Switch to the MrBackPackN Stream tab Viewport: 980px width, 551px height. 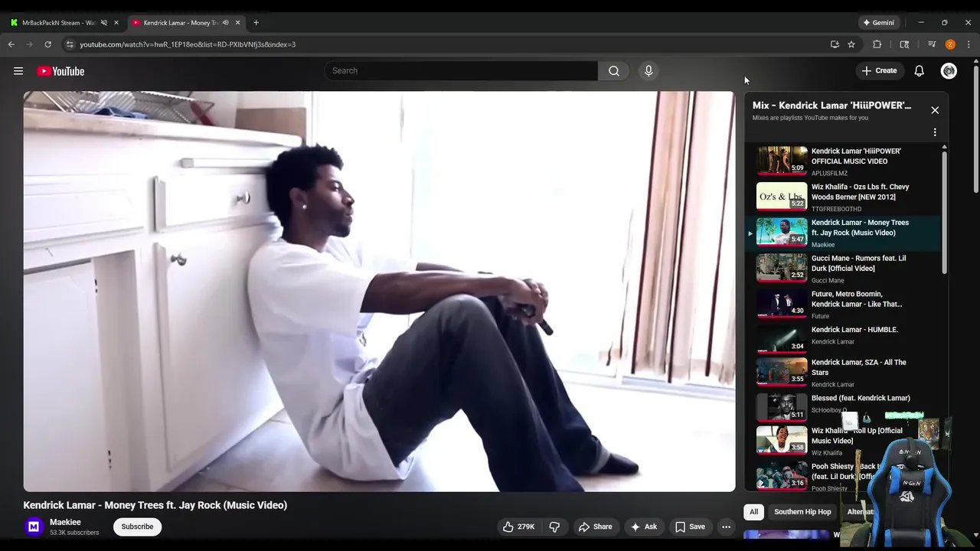(x=58, y=22)
